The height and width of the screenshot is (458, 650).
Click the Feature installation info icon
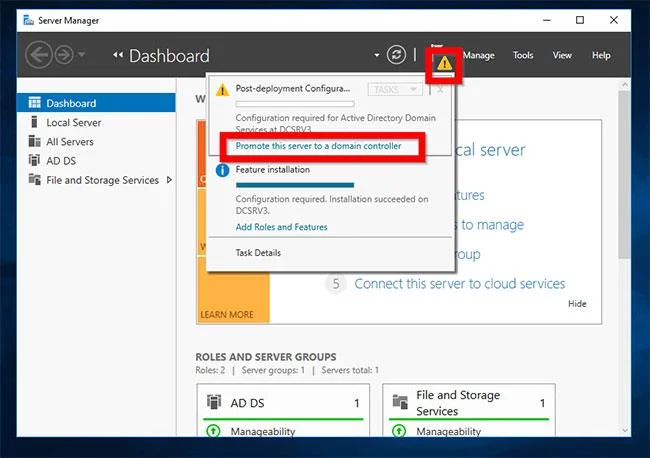coord(223,170)
